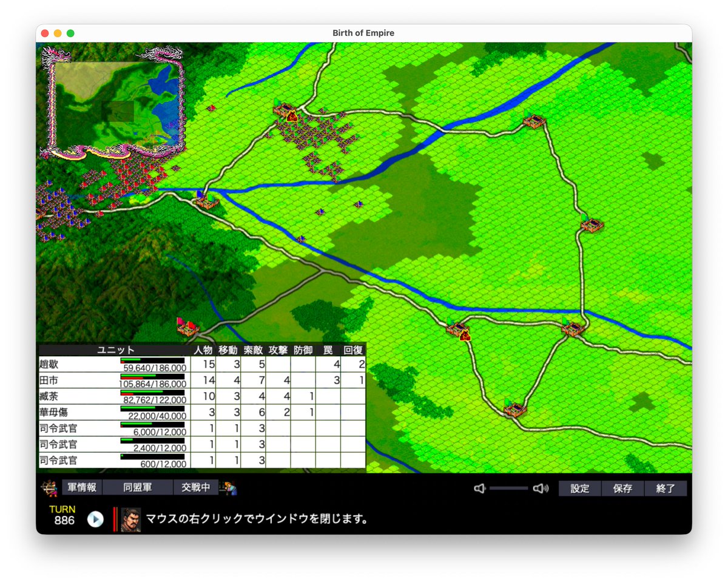
Task: Click the high-volume speaker icon
Action: pos(541,488)
